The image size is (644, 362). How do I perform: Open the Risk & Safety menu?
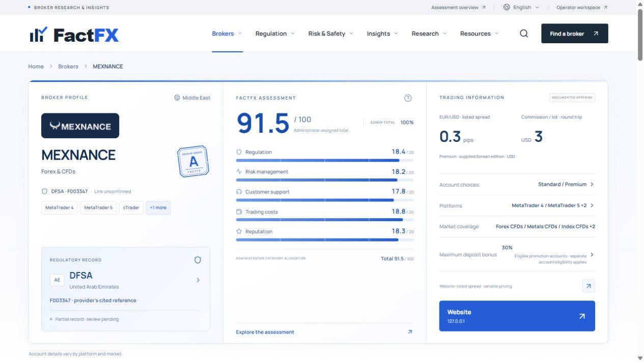(331, 34)
